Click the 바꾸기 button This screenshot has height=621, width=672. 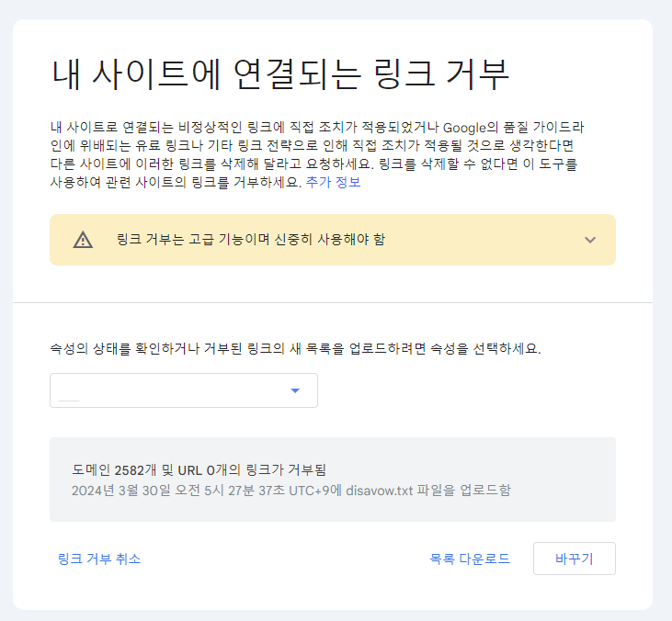[575, 559]
